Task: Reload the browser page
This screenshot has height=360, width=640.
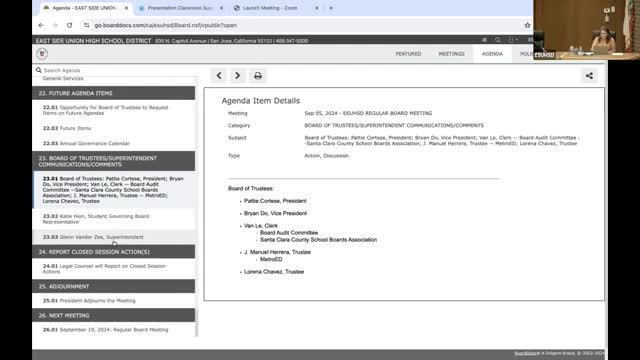Action: click(x=69, y=25)
